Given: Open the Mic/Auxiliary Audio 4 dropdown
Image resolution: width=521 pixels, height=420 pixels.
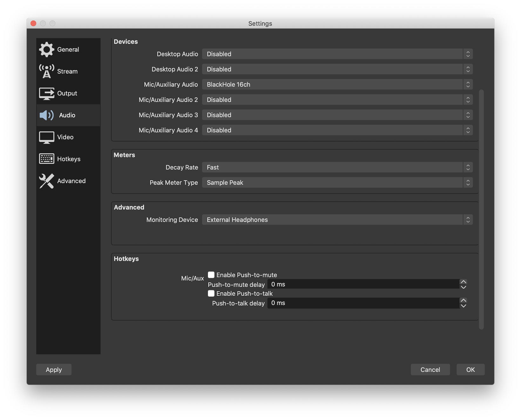Looking at the screenshot, I should pos(337,130).
